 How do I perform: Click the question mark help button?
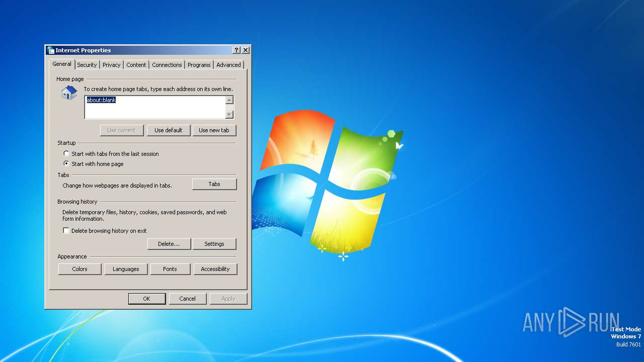click(236, 50)
